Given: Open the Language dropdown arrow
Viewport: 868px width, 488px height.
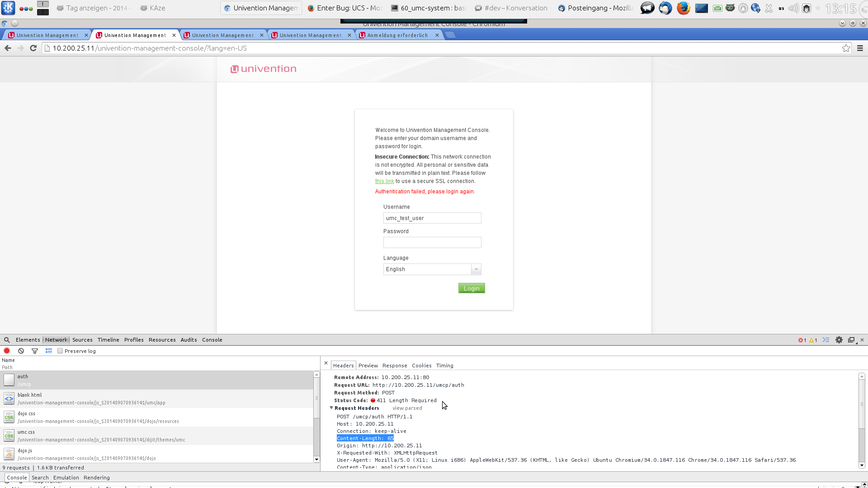Looking at the screenshot, I should coord(476,269).
